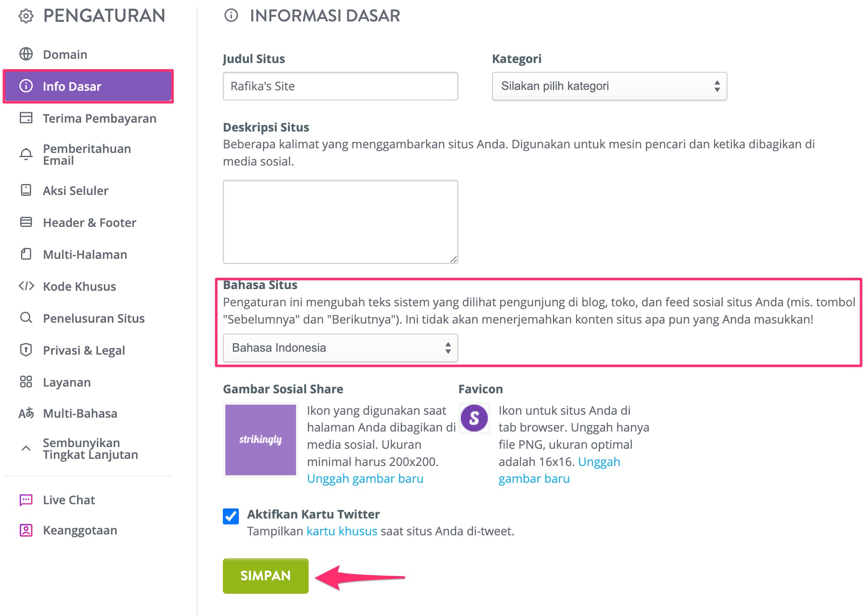The image size is (867, 616).
Task: Open Domain settings
Action: click(x=65, y=54)
